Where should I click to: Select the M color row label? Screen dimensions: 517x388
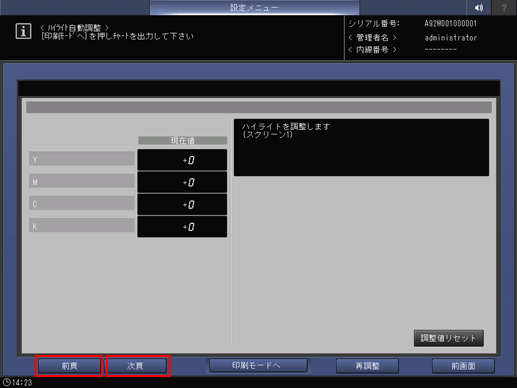(82, 181)
